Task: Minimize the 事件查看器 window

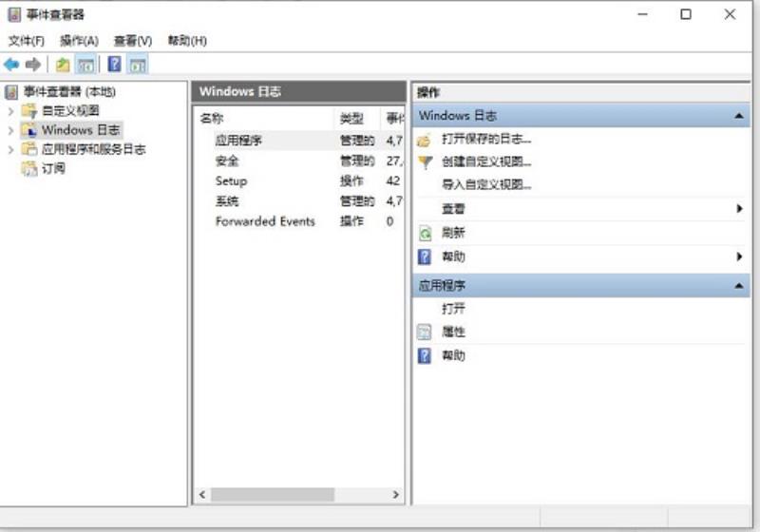Action: [x=643, y=14]
